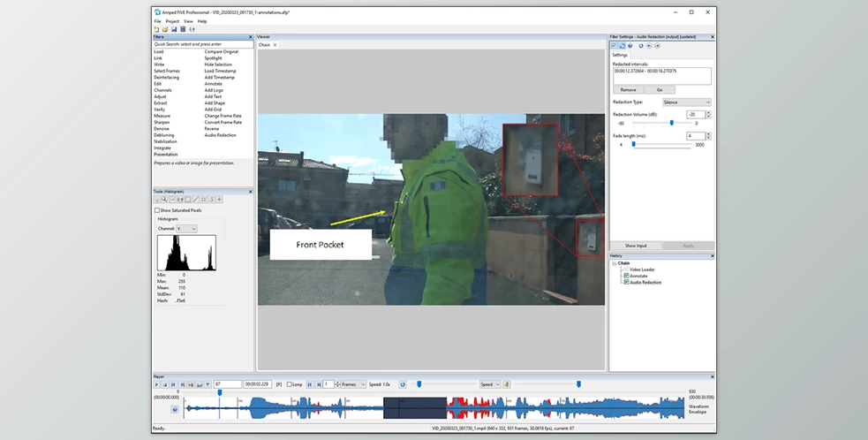Open the Frames step unit dropdown
This screenshot has height=440, width=868.
tap(352, 384)
